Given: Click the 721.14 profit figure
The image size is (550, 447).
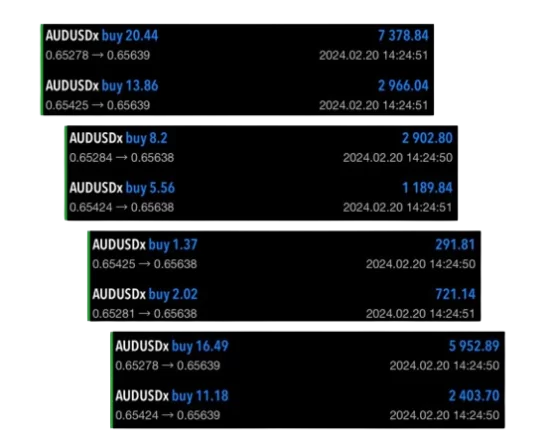Looking at the screenshot, I should pyautogui.click(x=455, y=294).
